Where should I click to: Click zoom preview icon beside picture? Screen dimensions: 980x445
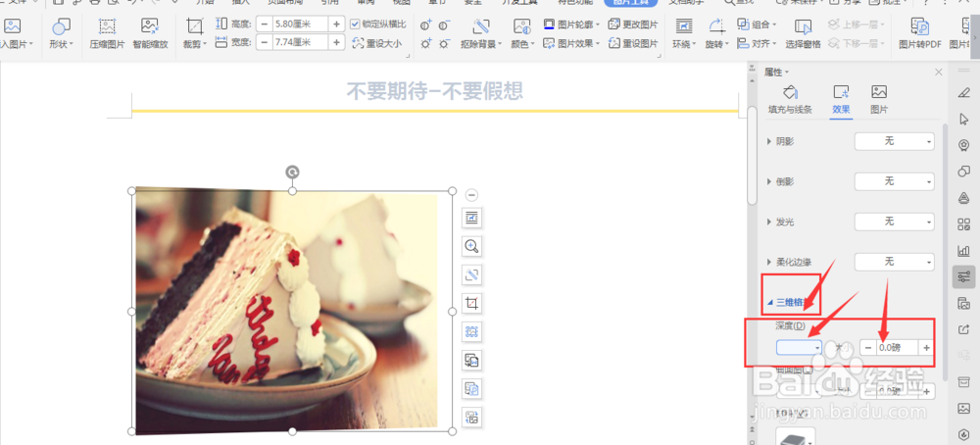tap(472, 246)
